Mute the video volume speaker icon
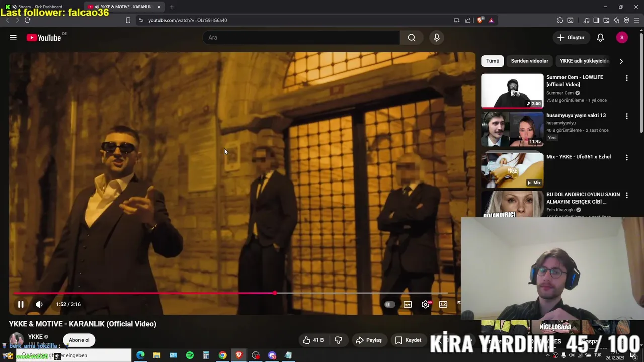The image size is (644, 362). coord(39,304)
